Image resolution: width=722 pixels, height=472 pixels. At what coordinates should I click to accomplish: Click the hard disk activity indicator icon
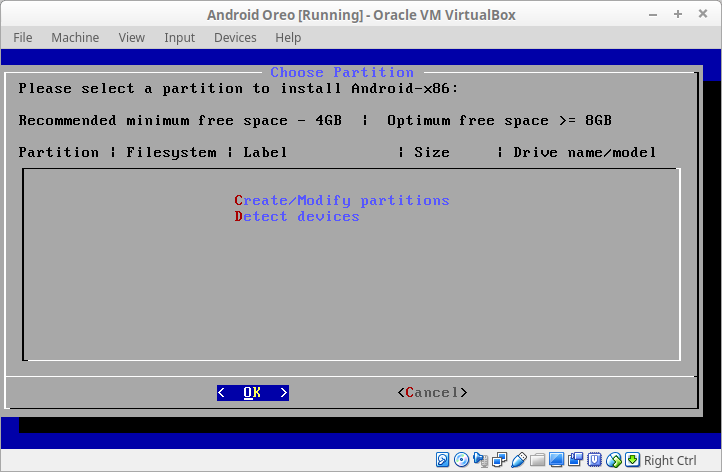click(443, 460)
